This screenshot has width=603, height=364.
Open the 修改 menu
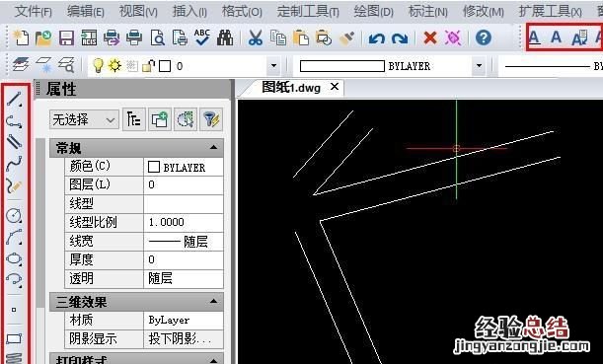483,12
